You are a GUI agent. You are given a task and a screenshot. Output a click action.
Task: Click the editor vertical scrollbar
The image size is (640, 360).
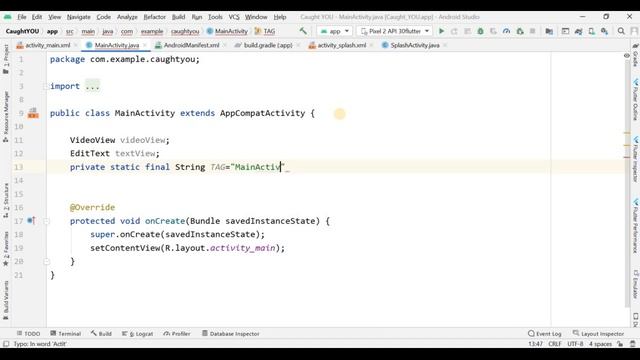tap(627, 184)
